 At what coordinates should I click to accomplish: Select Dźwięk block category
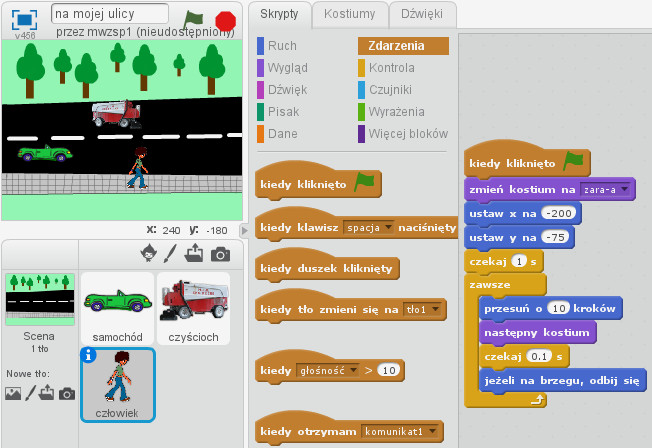[282, 90]
